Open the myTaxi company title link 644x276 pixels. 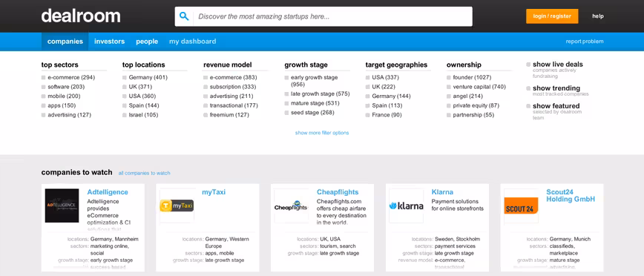tap(214, 192)
